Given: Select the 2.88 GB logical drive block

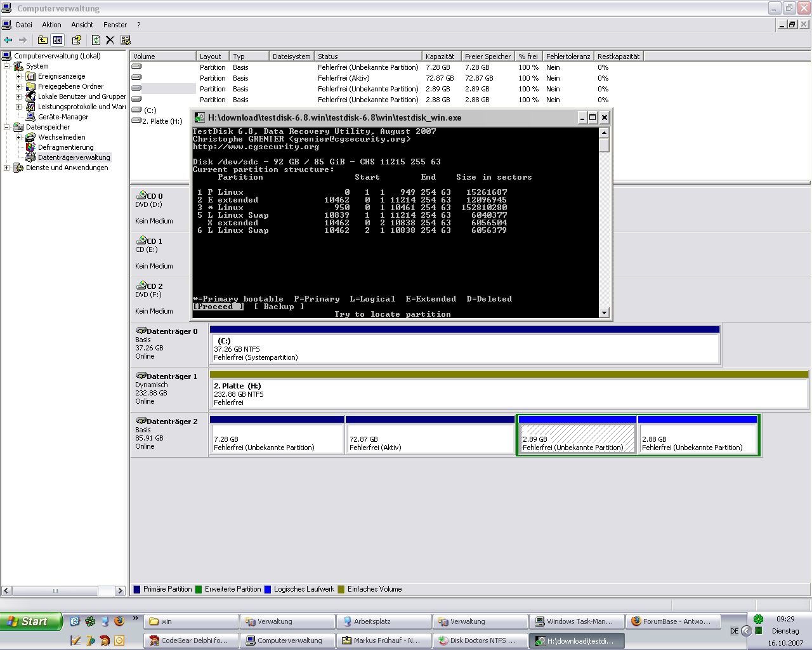Looking at the screenshot, I should pyautogui.click(x=698, y=435).
